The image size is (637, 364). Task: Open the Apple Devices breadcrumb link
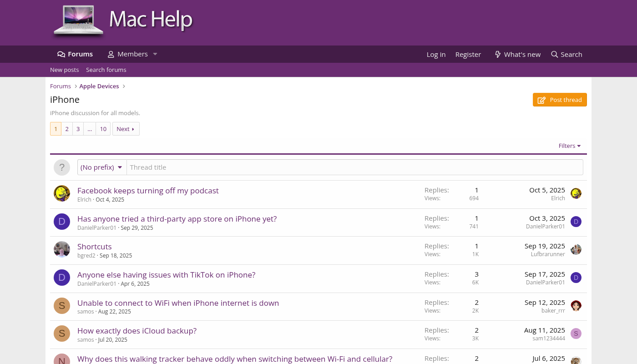coord(99,86)
